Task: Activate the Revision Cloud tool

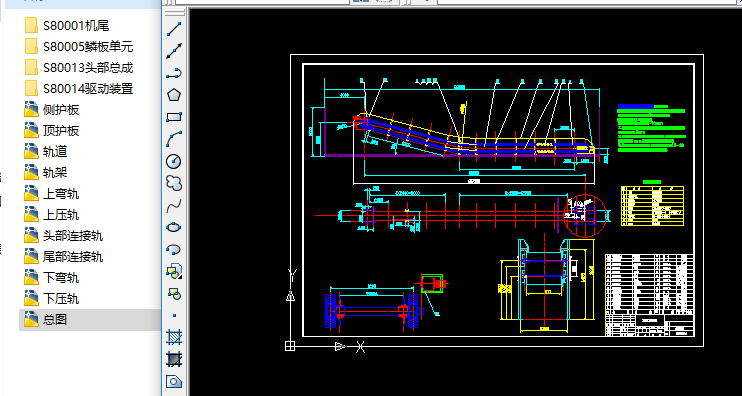Action: coord(175,183)
